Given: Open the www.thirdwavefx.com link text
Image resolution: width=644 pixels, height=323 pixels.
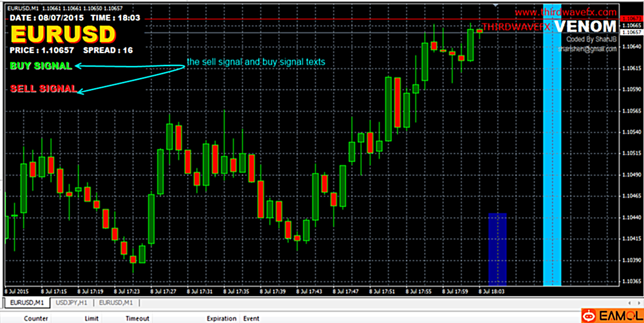Looking at the screenshot, I should click(x=565, y=13).
